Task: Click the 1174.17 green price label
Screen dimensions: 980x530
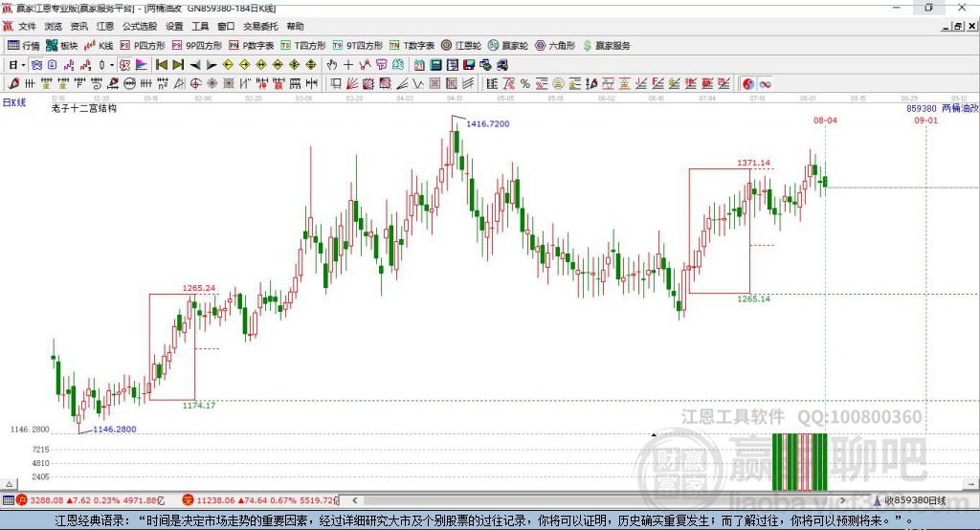Action: (199, 405)
